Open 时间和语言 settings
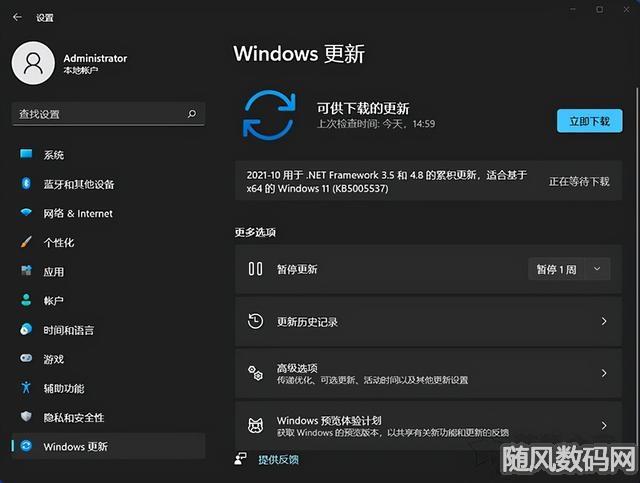640x483 pixels. 109,329
